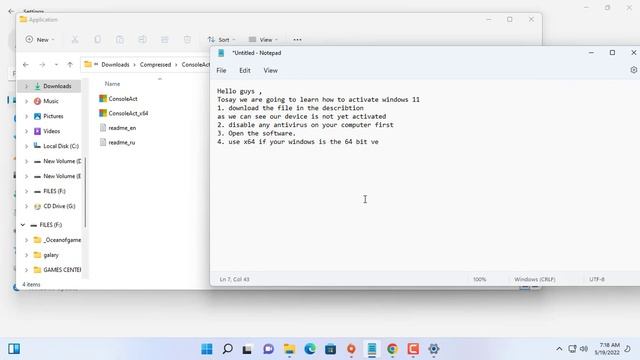Click the Rename icon in Explorer toolbar

point(142,40)
